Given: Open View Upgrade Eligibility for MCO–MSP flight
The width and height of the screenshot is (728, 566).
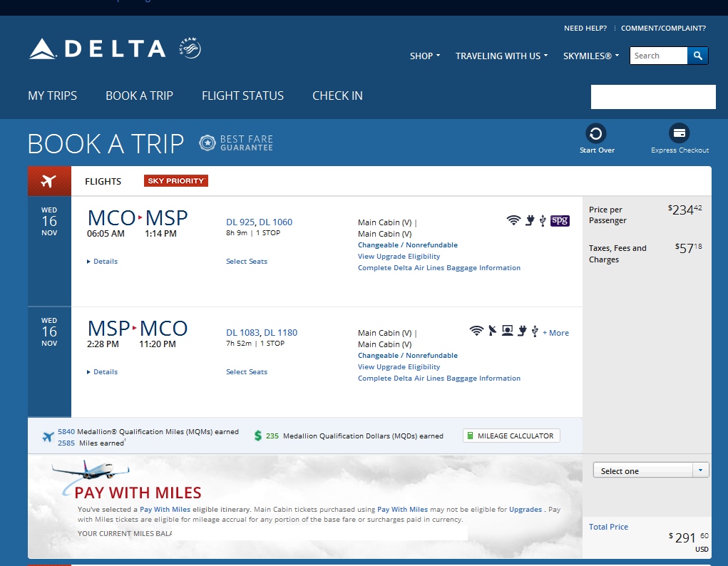Looking at the screenshot, I should point(399,257).
